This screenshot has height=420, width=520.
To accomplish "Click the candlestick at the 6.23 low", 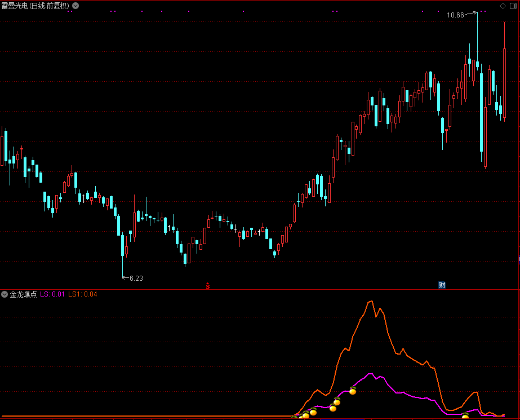I will coord(122,245).
